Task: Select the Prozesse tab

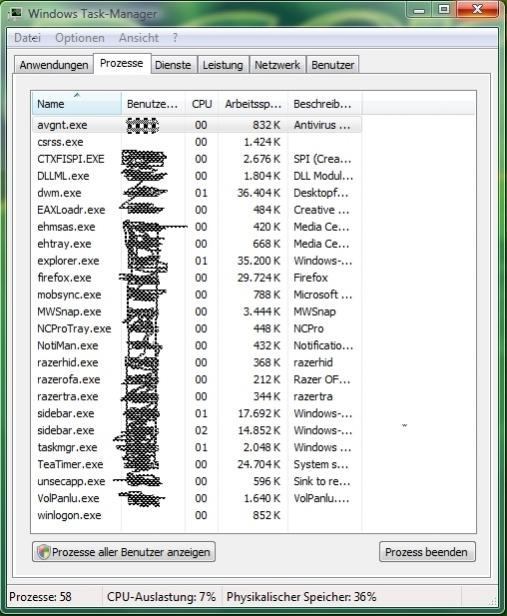Action: [x=122, y=63]
